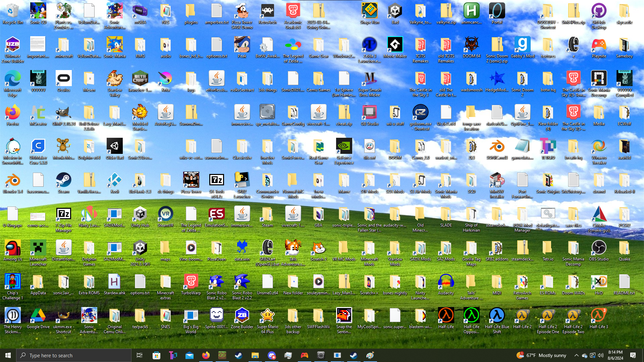The width and height of the screenshot is (644, 362).
Task: Open Microsoft Store taskbar icon
Action: (156, 355)
